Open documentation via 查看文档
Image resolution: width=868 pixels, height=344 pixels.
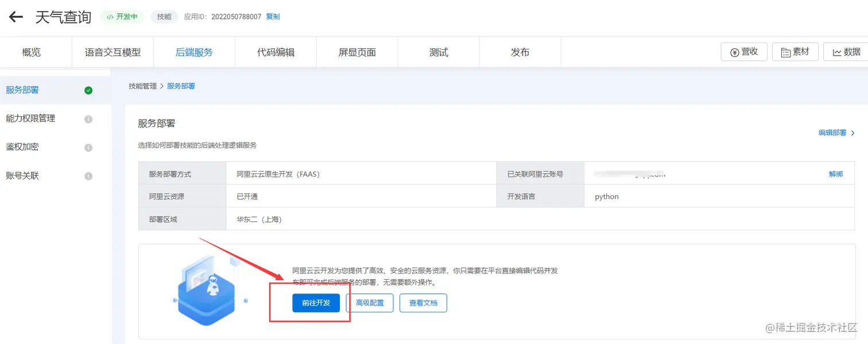423,303
